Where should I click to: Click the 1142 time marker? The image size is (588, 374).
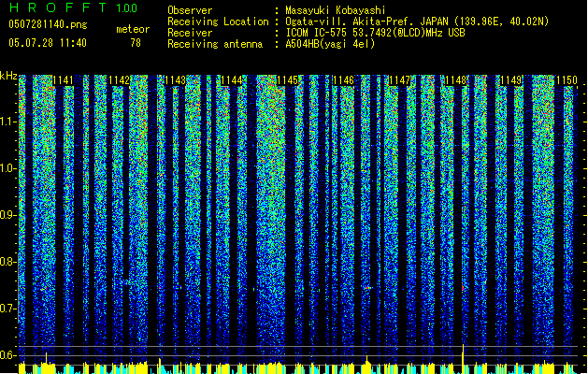coord(120,80)
